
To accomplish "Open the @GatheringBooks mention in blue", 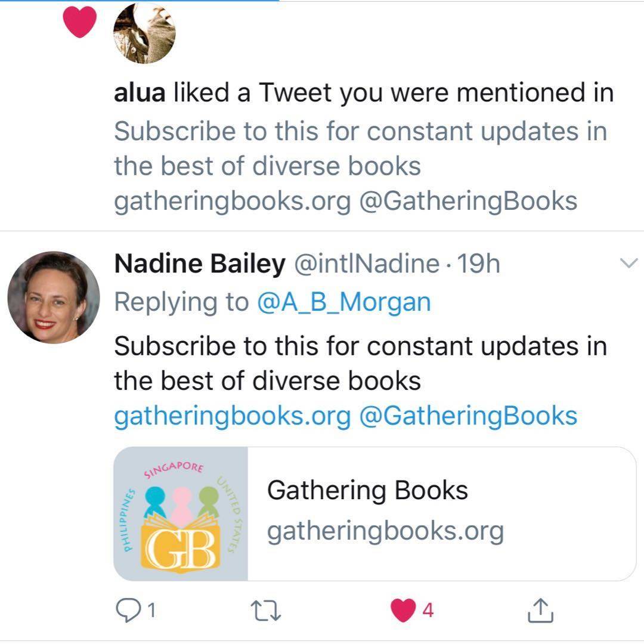I will 468,416.
